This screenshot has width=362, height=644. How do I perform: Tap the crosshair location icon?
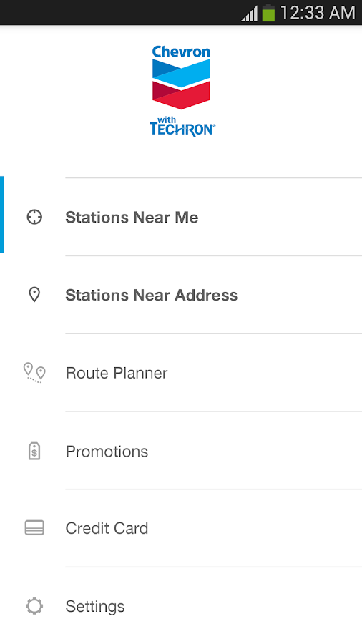pyautogui.click(x=34, y=217)
